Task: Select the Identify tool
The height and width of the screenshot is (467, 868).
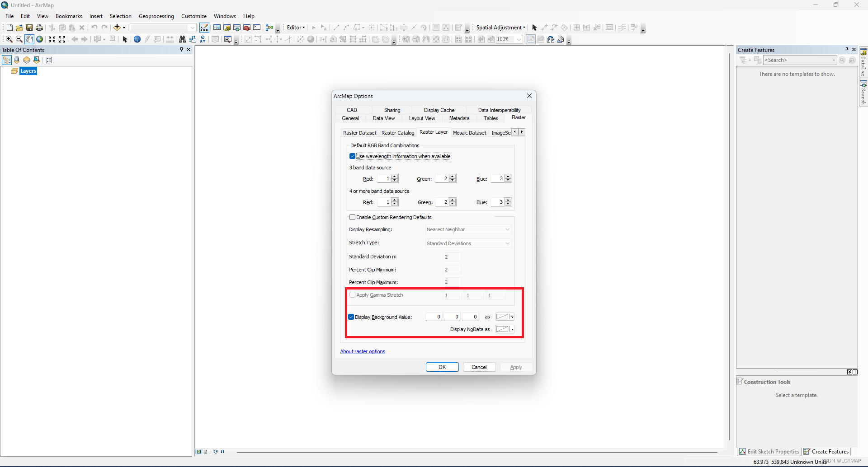Action: click(137, 39)
